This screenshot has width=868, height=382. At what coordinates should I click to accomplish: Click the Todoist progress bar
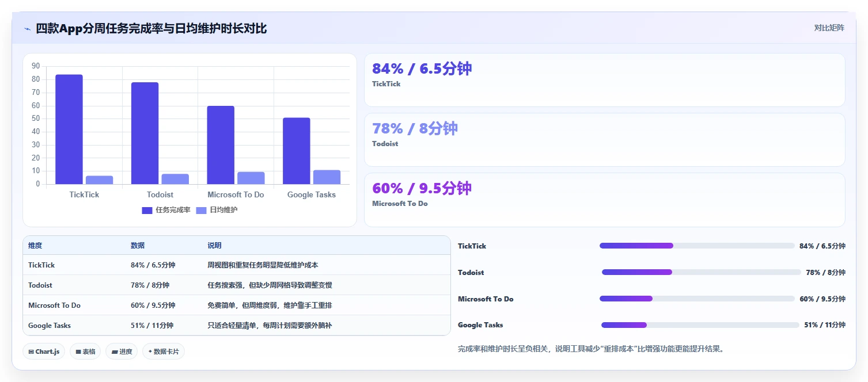pos(702,272)
